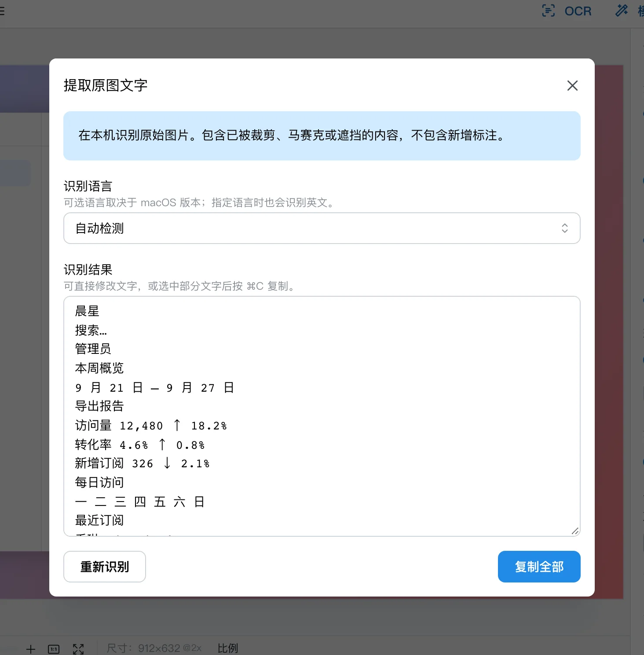Click the 搜索... line in recognition results
Image resolution: width=644 pixels, height=655 pixels.
click(91, 330)
